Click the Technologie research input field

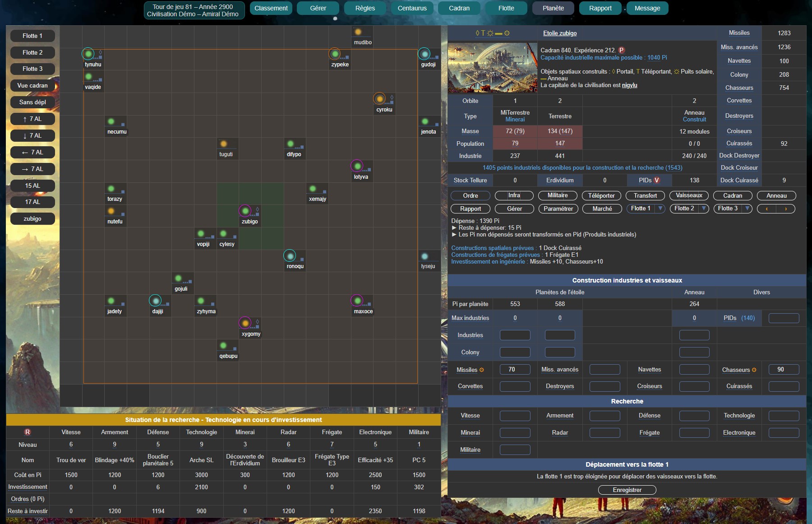[784, 416]
